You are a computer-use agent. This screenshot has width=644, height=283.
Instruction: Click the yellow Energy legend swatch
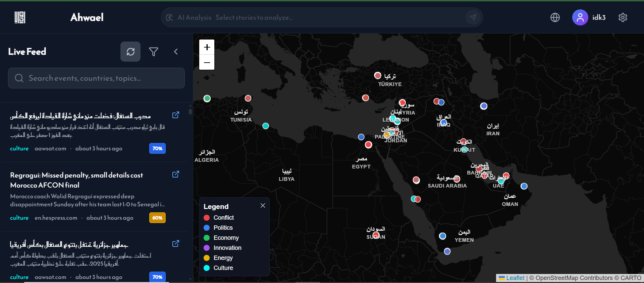pos(207,258)
